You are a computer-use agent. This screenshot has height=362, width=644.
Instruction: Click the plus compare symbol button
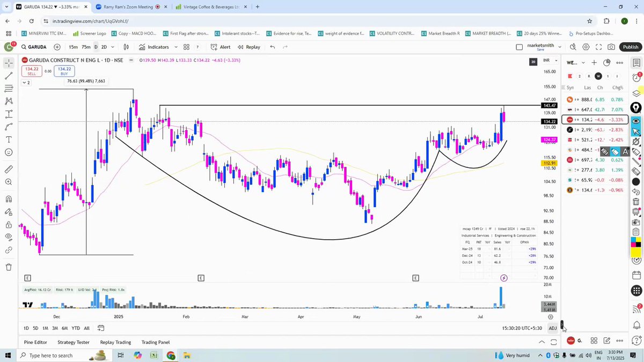(x=57, y=47)
